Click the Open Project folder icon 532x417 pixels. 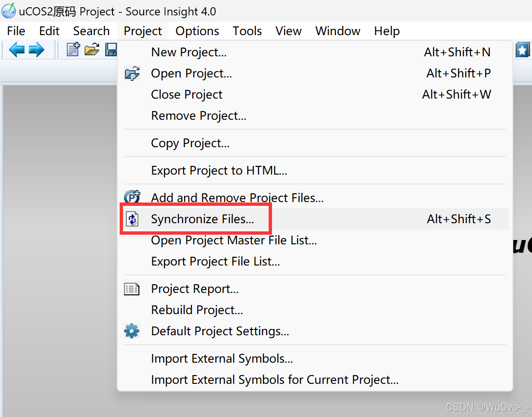click(x=132, y=74)
